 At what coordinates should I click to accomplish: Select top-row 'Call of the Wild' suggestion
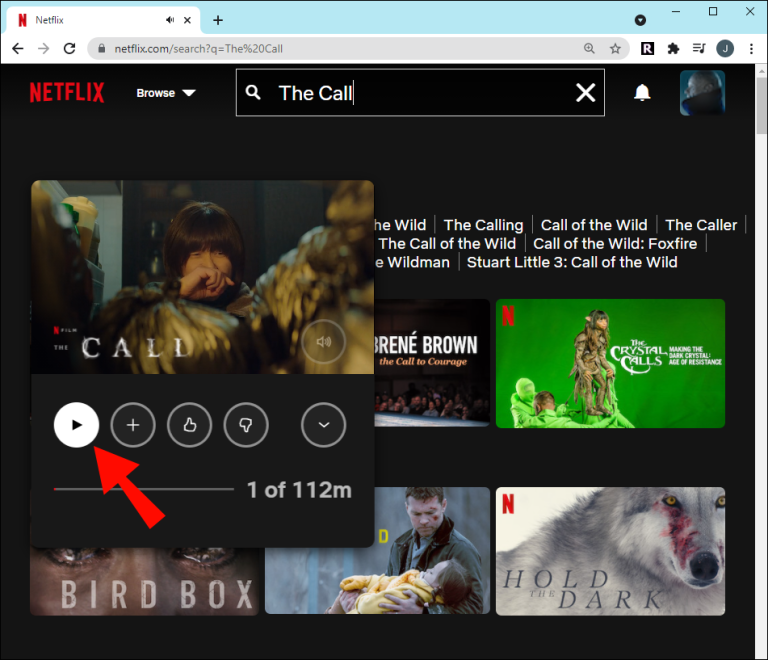[x=594, y=225]
